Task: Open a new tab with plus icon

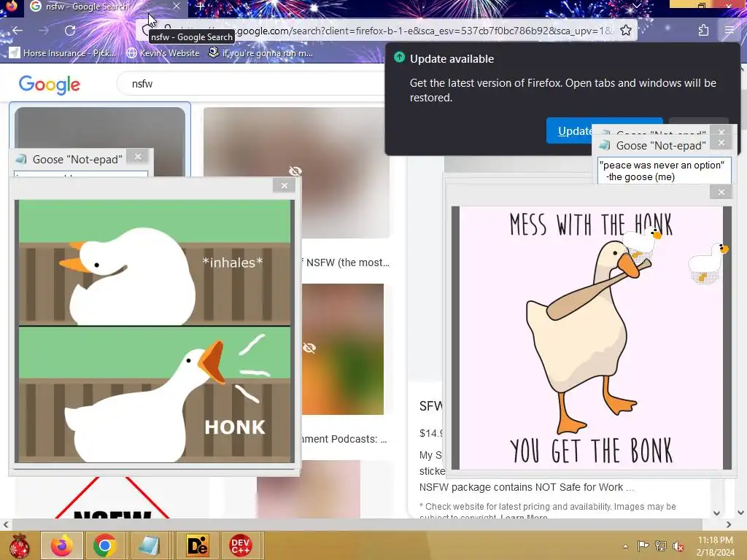Action: coord(201,7)
